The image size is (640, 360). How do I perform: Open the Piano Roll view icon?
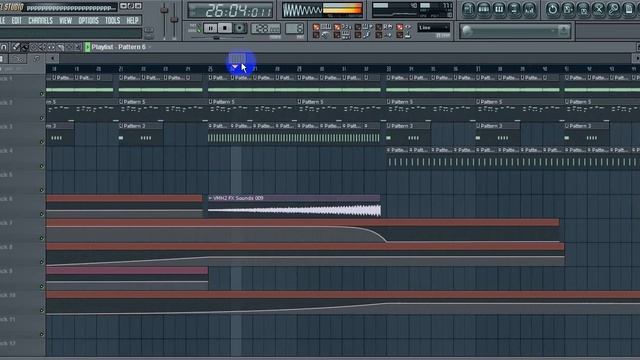point(499,9)
